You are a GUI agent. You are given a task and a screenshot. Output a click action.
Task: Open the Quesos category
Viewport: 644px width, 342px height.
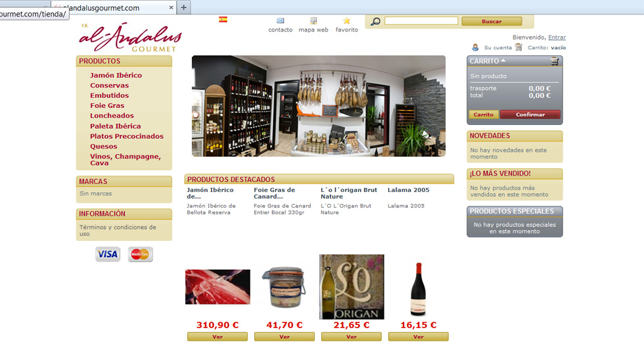104,146
